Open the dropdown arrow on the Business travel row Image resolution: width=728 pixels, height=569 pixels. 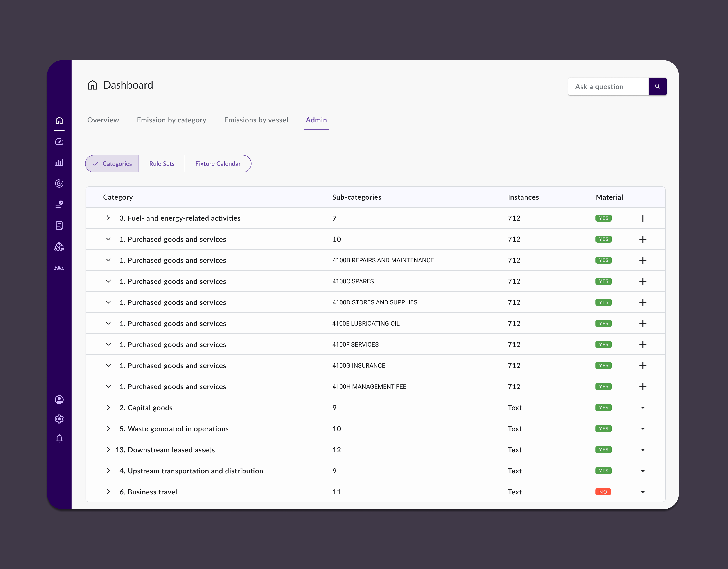point(643,492)
